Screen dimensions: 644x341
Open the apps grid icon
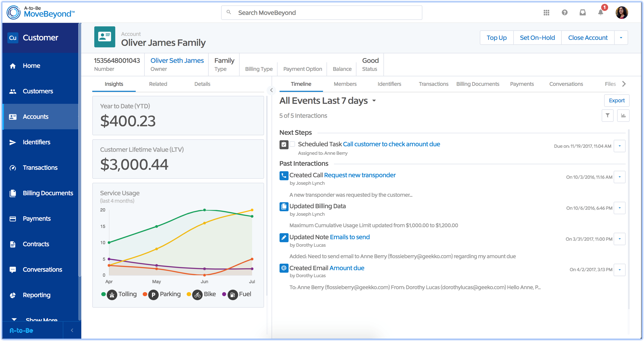[x=546, y=12]
